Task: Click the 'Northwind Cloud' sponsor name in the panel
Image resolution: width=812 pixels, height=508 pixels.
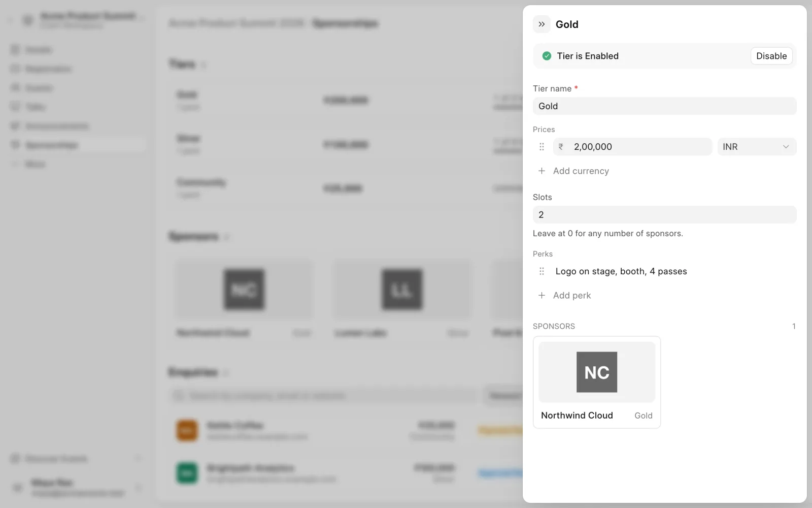Action: click(x=577, y=416)
